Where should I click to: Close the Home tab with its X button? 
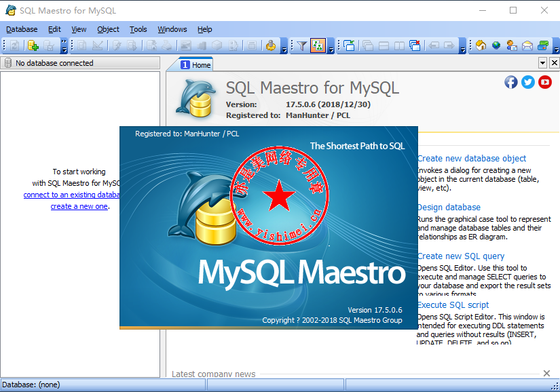click(555, 63)
